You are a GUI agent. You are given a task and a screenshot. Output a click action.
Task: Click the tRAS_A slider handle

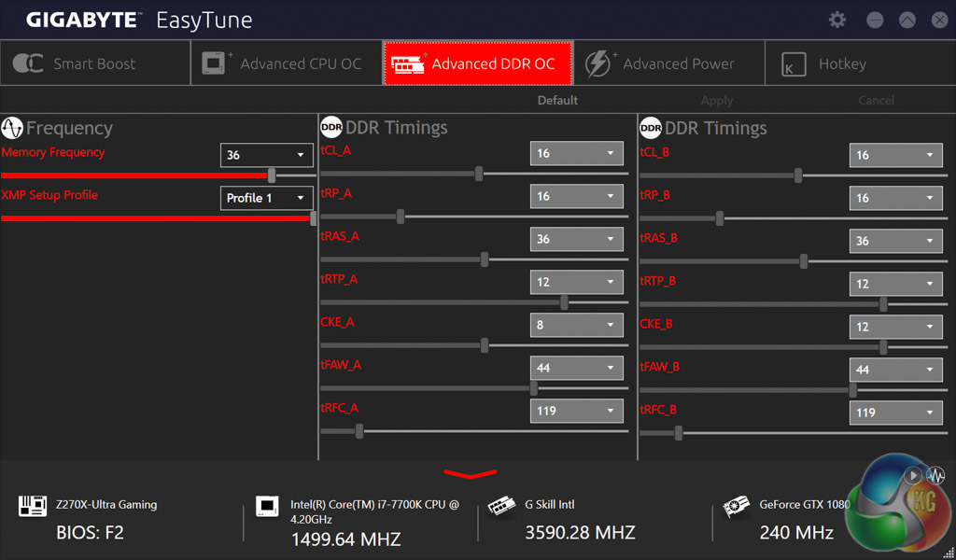(485, 259)
